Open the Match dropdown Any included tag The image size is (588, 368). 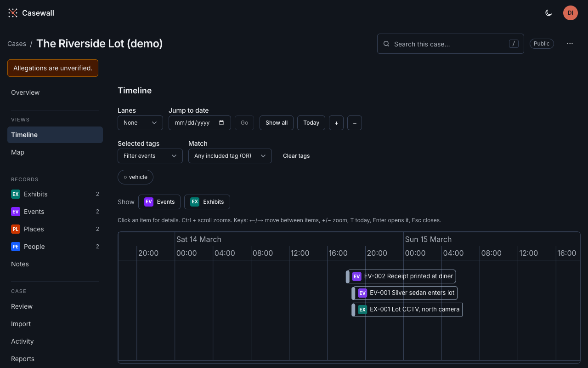(x=230, y=156)
